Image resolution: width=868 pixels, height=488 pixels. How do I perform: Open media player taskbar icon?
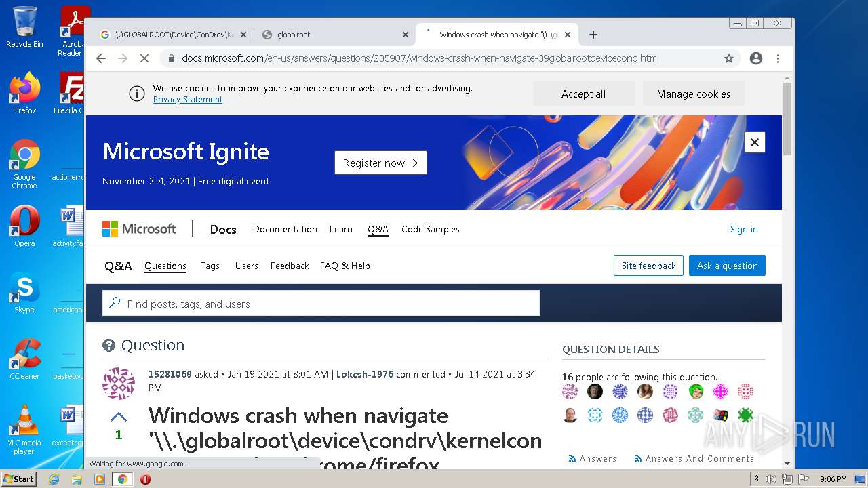tap(100, 479)
